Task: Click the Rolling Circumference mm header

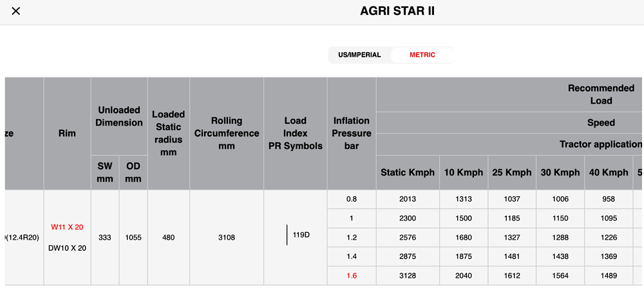Action: tap(226, 133)
